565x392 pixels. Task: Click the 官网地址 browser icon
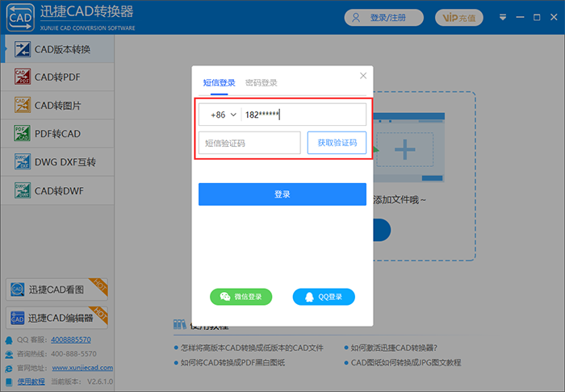coord(9,369)
